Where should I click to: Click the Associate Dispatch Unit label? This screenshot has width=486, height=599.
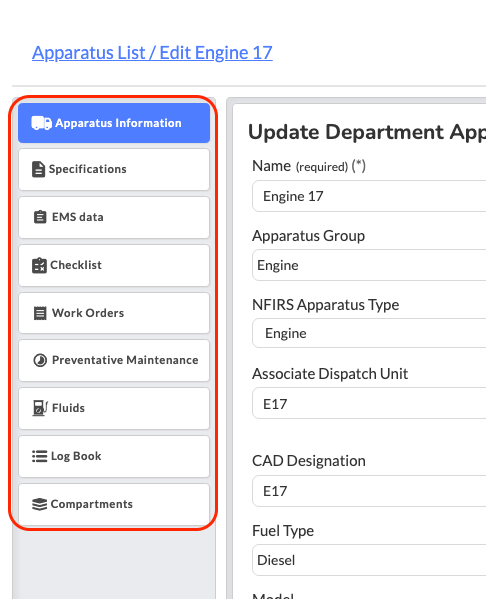pyautogui.click(x=330, y=374)
